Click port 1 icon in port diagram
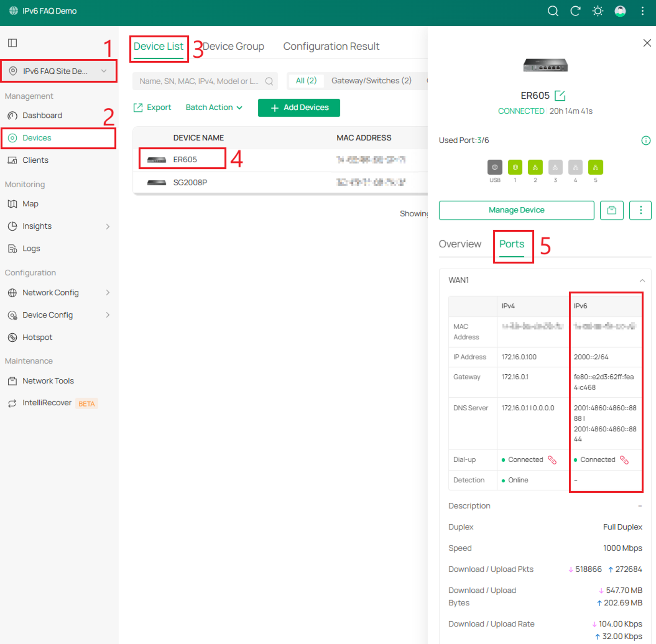Viewport: 656px width, 644px height. pyautogui.click(x=515, y=167)
